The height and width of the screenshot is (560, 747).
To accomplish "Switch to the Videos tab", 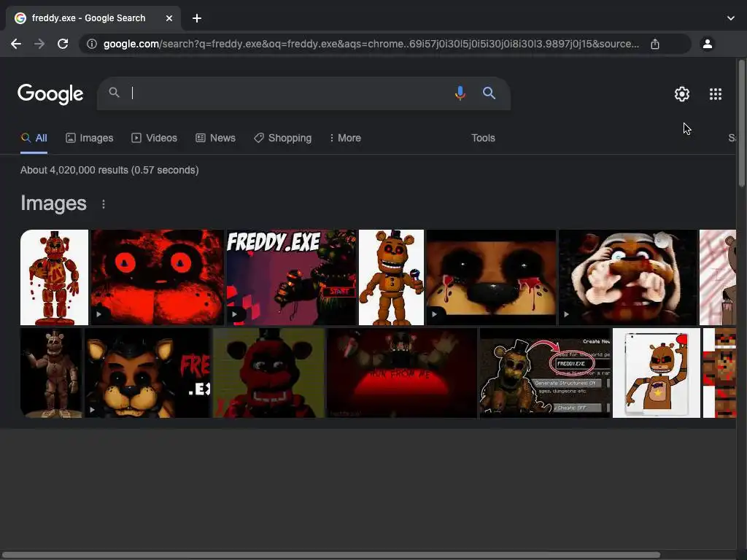I will [155, 138].
